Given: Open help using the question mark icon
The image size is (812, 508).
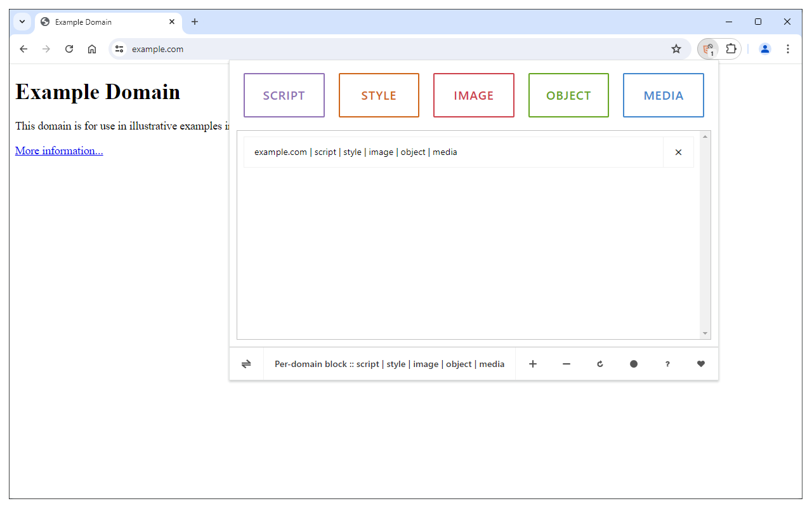Looking at the screenshot, I should [667, 363].
